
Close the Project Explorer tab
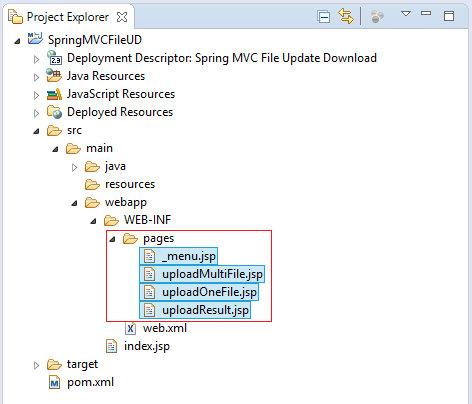click(122, 17)
